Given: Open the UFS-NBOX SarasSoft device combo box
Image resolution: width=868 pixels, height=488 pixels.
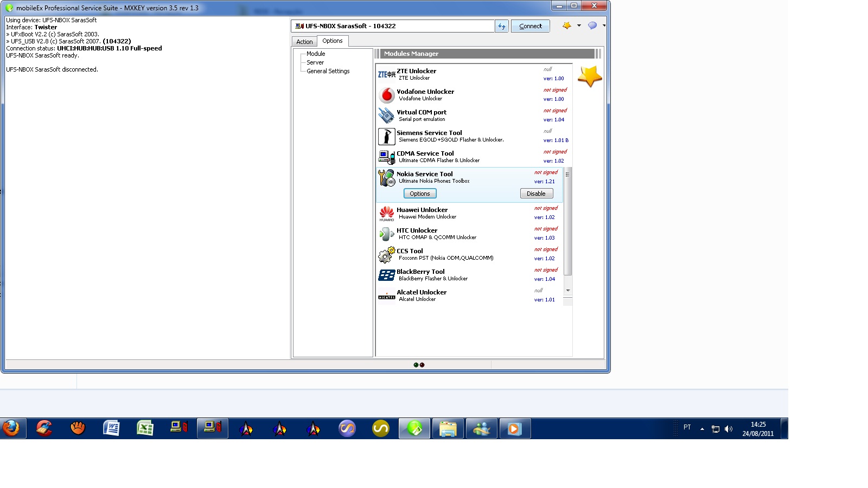Looking at the screenshot, I should (393, 26).
